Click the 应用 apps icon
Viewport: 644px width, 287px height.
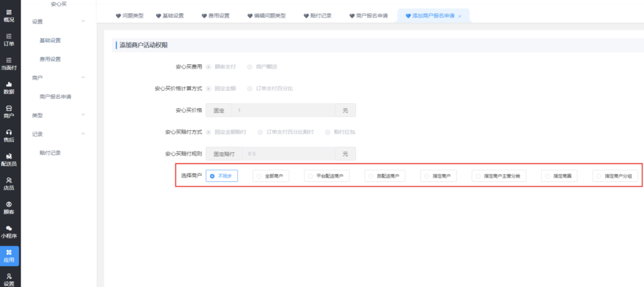(x=9, y=256)
